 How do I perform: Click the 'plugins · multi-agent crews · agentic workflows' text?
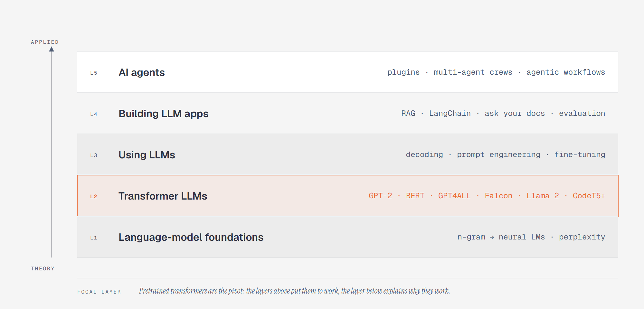coord(496,72)
